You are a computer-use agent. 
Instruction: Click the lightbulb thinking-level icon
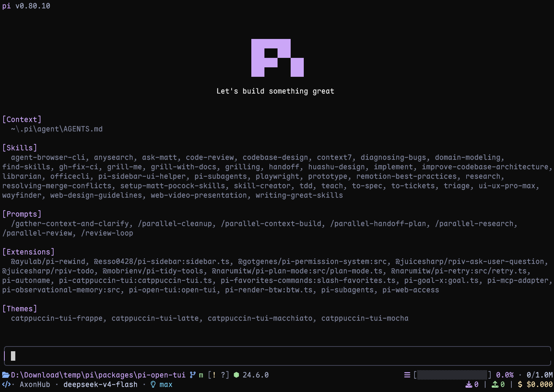(153, 384)
